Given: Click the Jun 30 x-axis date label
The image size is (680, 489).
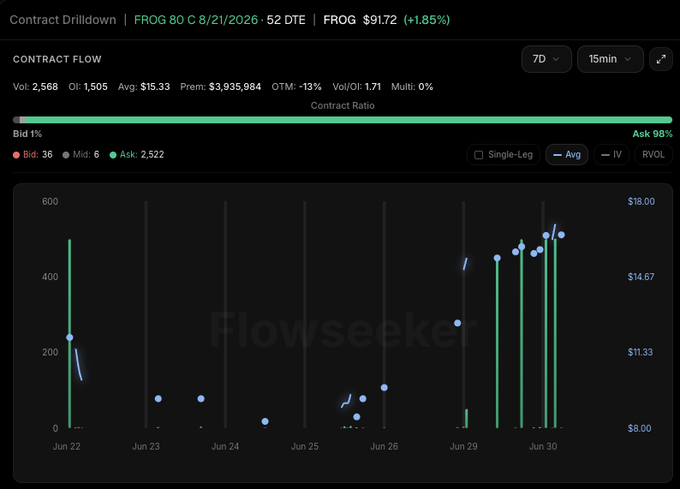Looking at the screenshot, I should [x=543, y=446].
